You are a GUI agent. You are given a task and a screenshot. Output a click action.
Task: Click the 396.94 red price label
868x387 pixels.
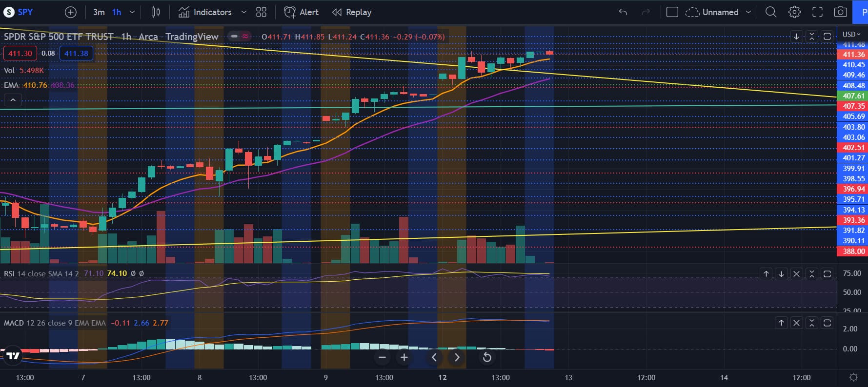[x=852, y=189]
